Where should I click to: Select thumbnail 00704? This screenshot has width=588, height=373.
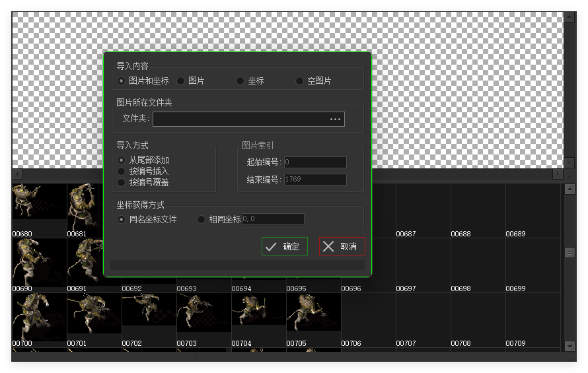pos(258,320)
